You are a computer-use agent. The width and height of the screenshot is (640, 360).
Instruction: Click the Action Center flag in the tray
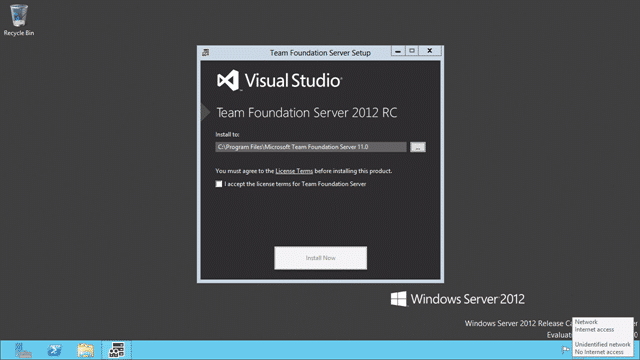point(565,350)
